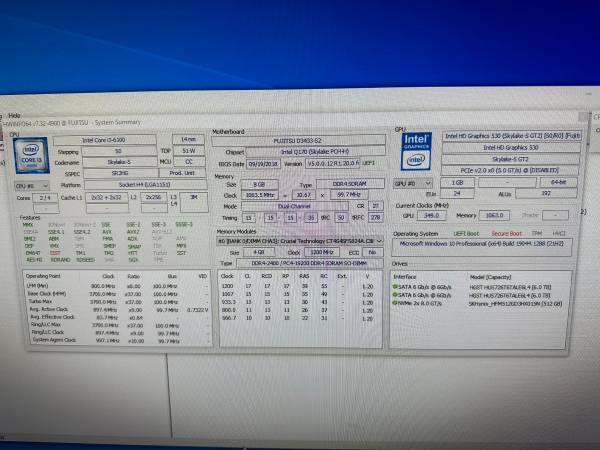Click the Model [Capacity] column header
Screen dimensions: 600x450
click(490, 277)
